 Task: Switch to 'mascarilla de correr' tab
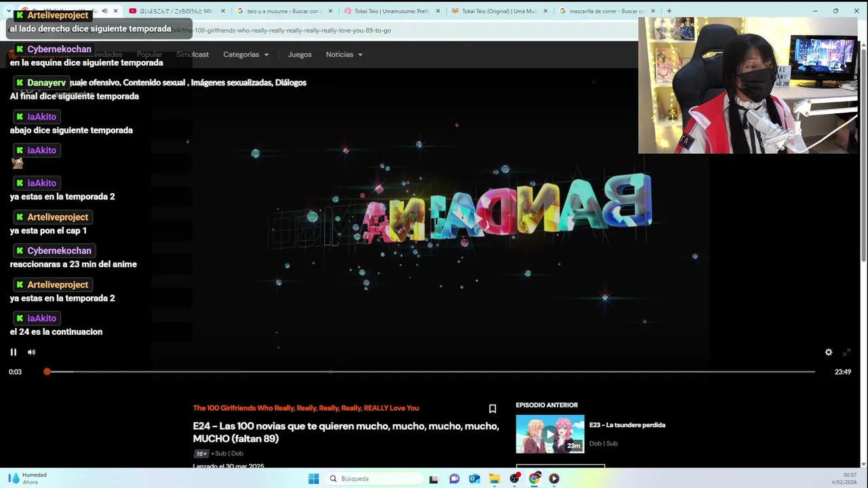606,11
